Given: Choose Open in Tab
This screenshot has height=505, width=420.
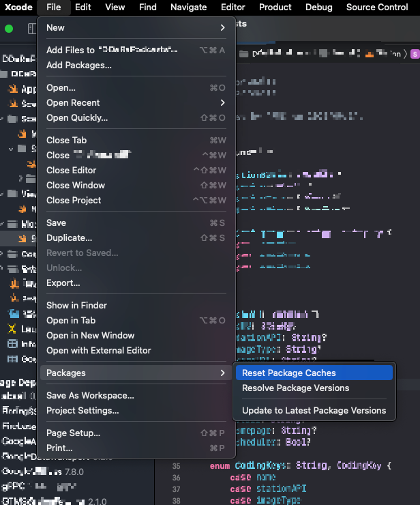Looking at the screenshot, I should 136,321.
